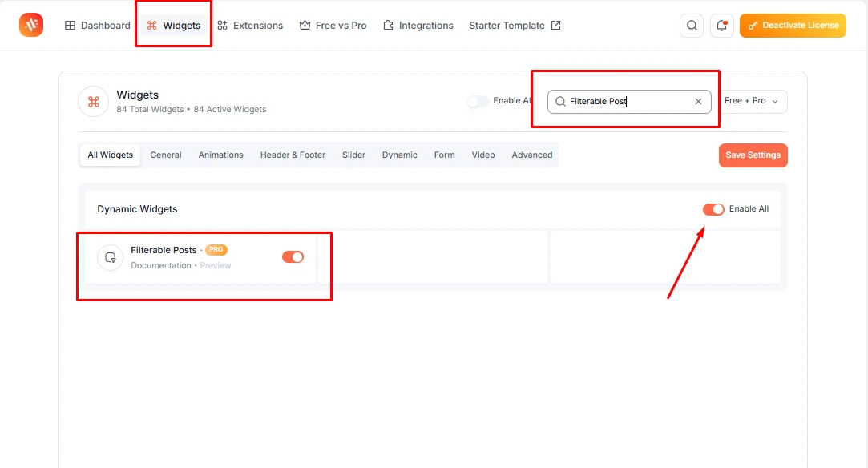
Task: Click the 84 Total Widgets count text
Action: (x=150, y=110)
